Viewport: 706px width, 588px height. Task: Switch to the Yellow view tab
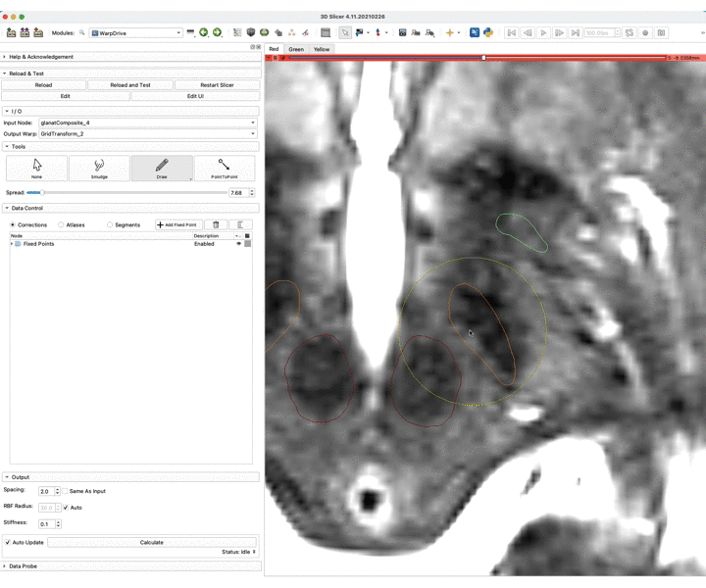(322, 49)
